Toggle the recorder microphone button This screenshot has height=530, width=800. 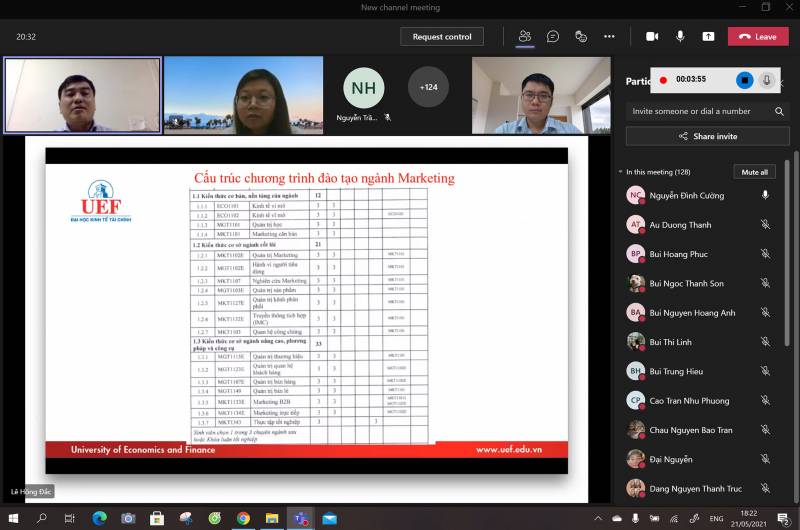767,79
